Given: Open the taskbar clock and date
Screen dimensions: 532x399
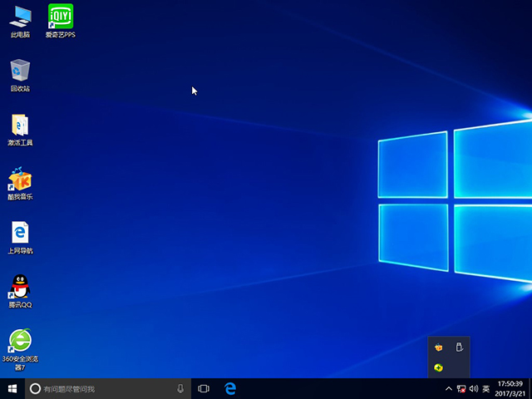Looking at the screenshot, I should point(510,388).
